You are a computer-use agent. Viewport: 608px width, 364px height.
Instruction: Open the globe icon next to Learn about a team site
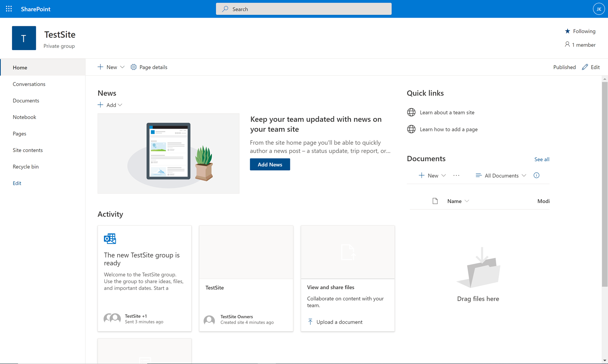pos(411,112)
